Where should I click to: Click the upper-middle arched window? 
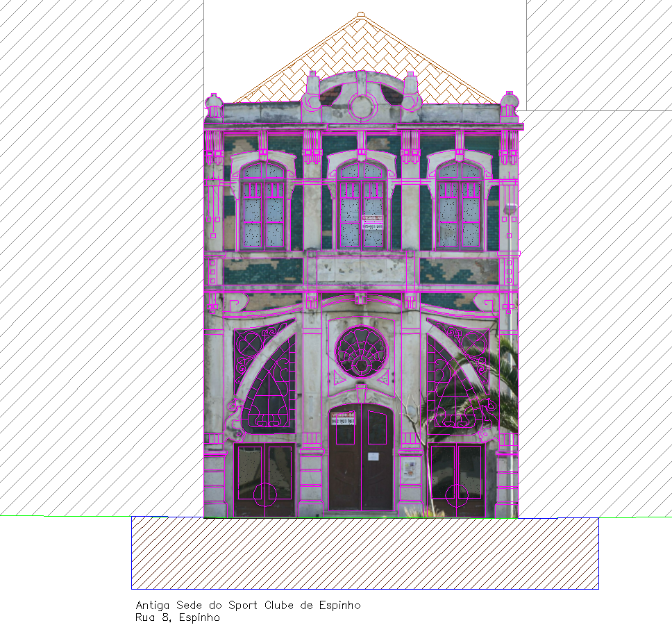[361, 206]
